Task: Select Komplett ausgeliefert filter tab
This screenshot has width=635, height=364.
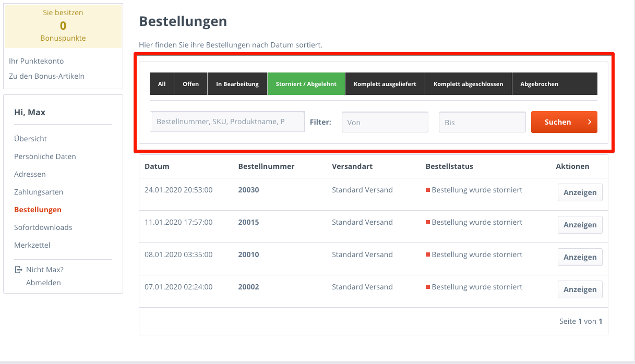Action: click(x=385, y=83)
